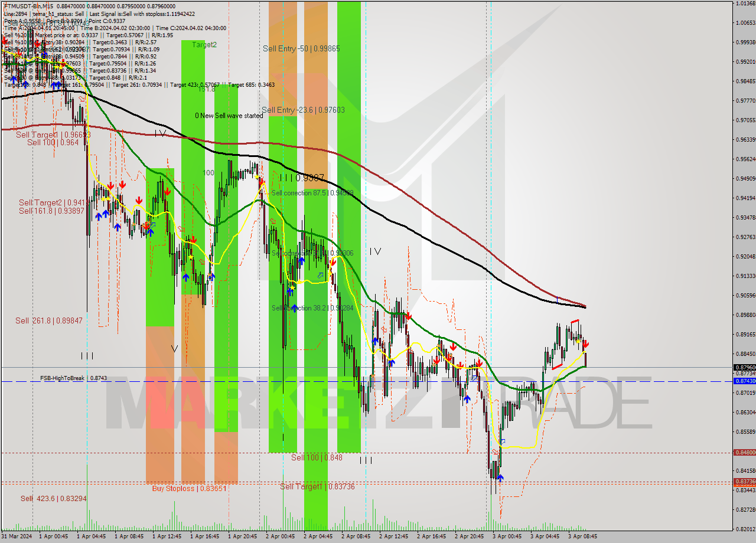
Task: Click the '2 Apr 04:45' time axis label
Action: [x=318, y=537]
